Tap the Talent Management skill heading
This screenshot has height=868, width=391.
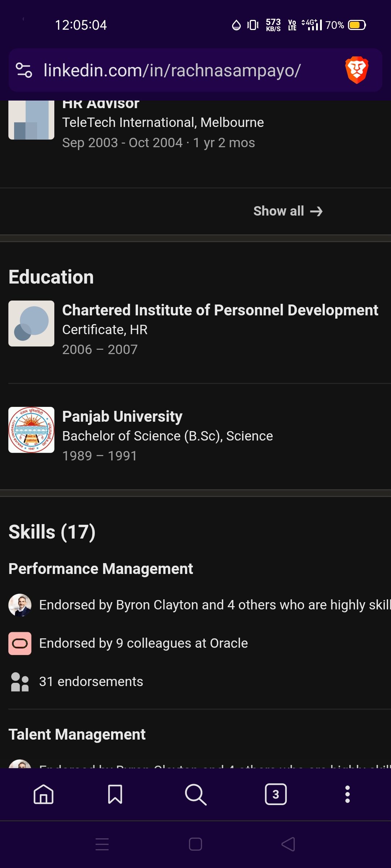77,734
